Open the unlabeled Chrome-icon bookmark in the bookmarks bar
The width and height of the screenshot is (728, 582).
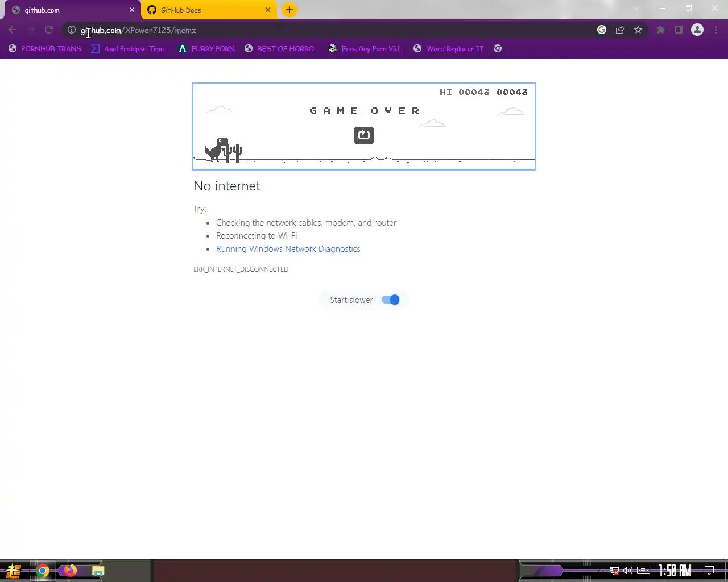click(498, 49)
